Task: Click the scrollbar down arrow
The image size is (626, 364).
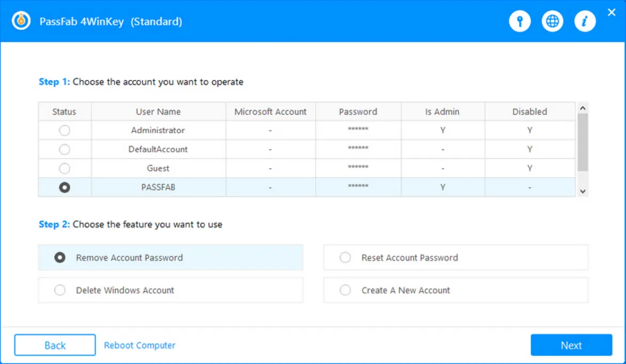Action: pos(583,191)
